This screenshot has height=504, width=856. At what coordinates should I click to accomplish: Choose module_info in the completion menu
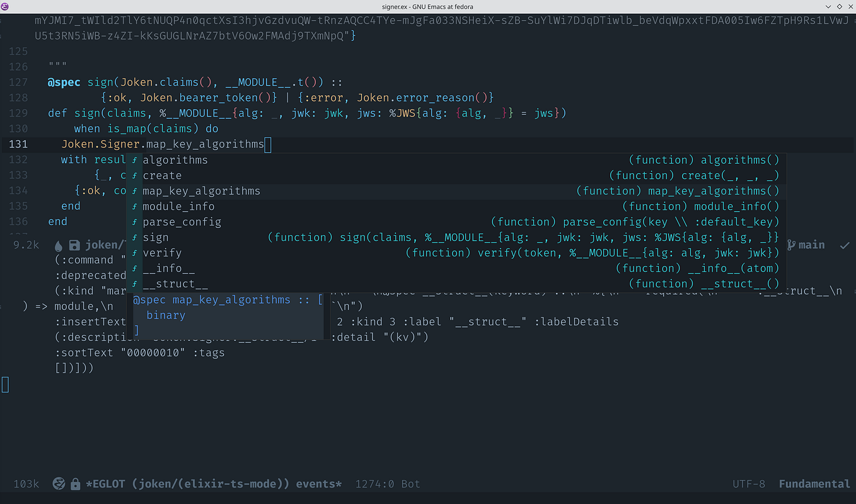178,206
